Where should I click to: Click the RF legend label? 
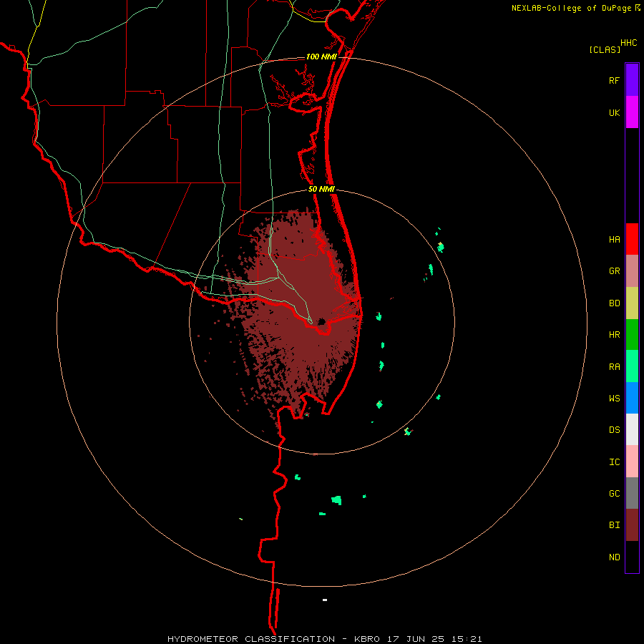coord(614,81)
